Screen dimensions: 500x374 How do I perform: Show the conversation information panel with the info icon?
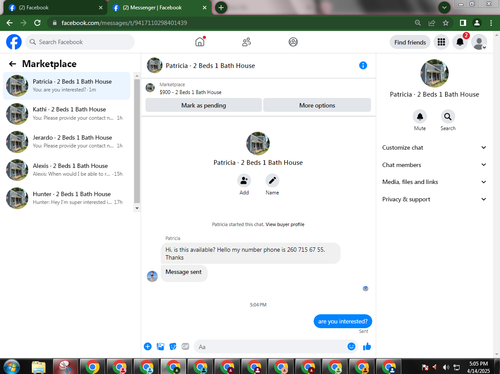point(363,65)
